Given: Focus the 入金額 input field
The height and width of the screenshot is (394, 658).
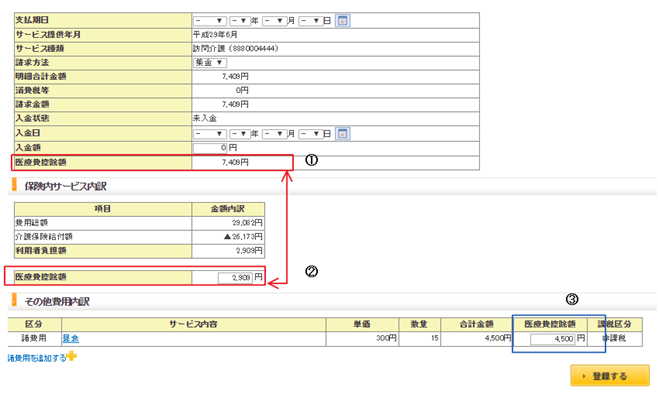Looking at the screenshot, I should pyautogui.click(x=210, y=148).
